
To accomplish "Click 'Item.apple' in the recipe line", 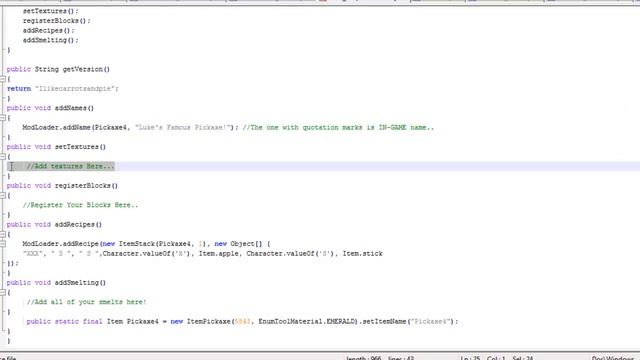I will pos(218,253).
